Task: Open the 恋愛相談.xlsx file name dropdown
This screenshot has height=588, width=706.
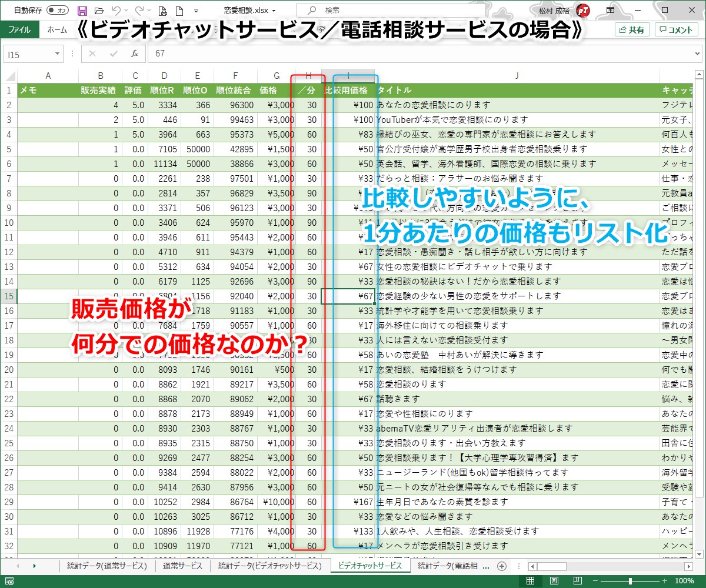Action: tap(274, 11)
